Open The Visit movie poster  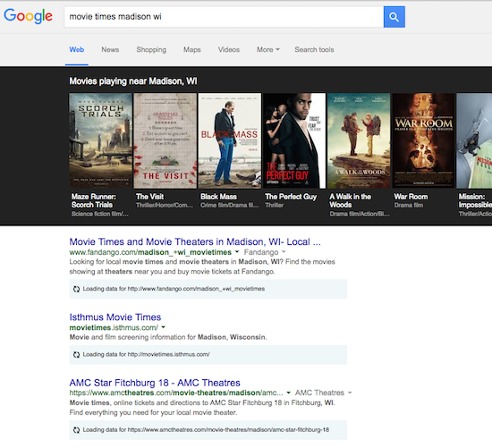(165, 140)
